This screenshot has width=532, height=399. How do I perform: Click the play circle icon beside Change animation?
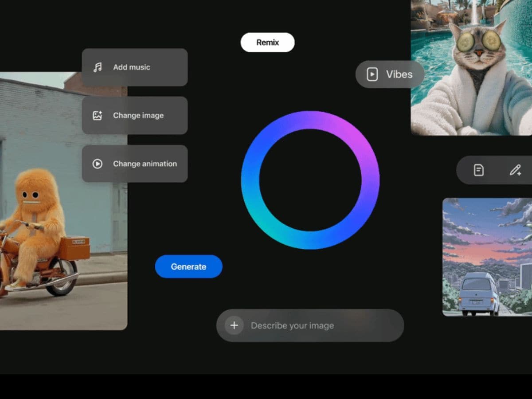click(x=98, y=164)
